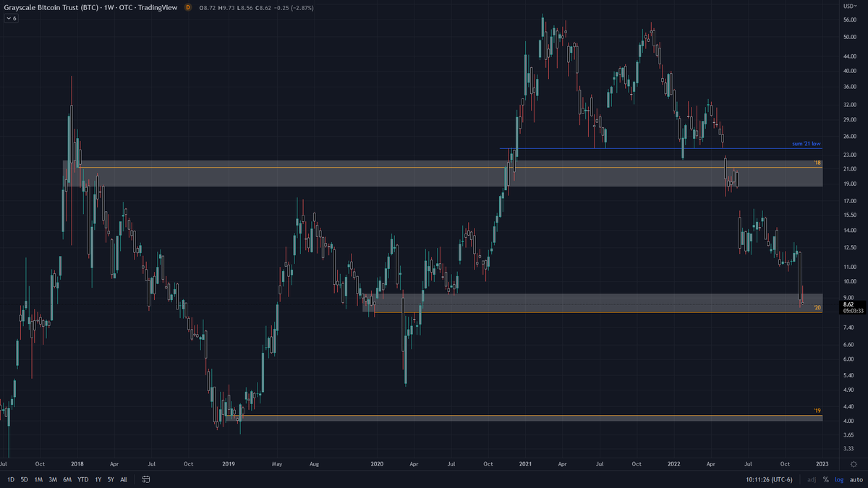
Task: Expand the collapsed indicators legend showing 6
Action: (x=12, y=18)
